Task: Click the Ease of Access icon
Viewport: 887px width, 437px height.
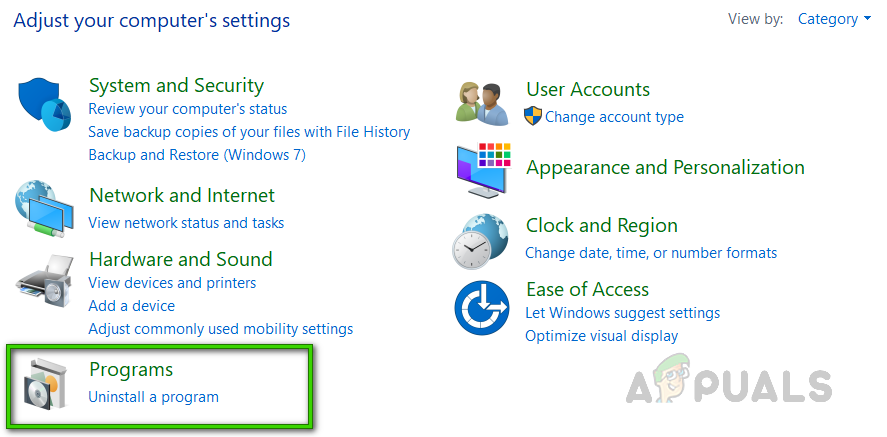Action: (x=481, y=308)
